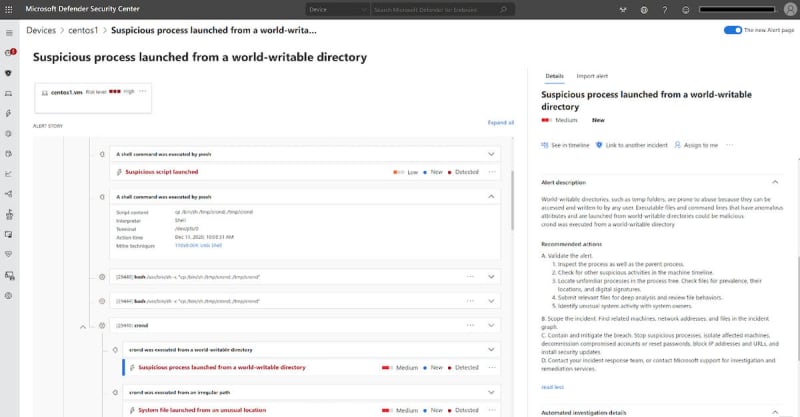Open the devices laptop icon in sidebar
Screen dimensions: 800x417
coord(9,93)
